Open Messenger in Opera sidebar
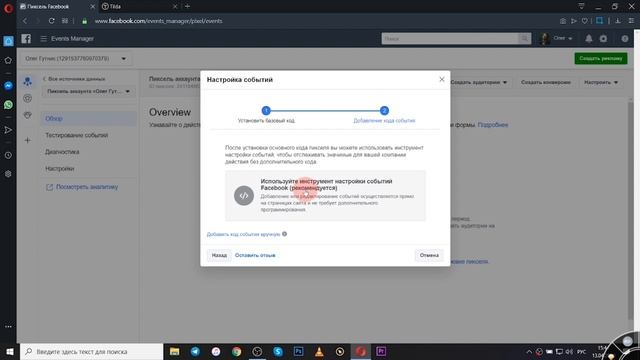The width and height of the screenshot is (640, 360). 8,86
